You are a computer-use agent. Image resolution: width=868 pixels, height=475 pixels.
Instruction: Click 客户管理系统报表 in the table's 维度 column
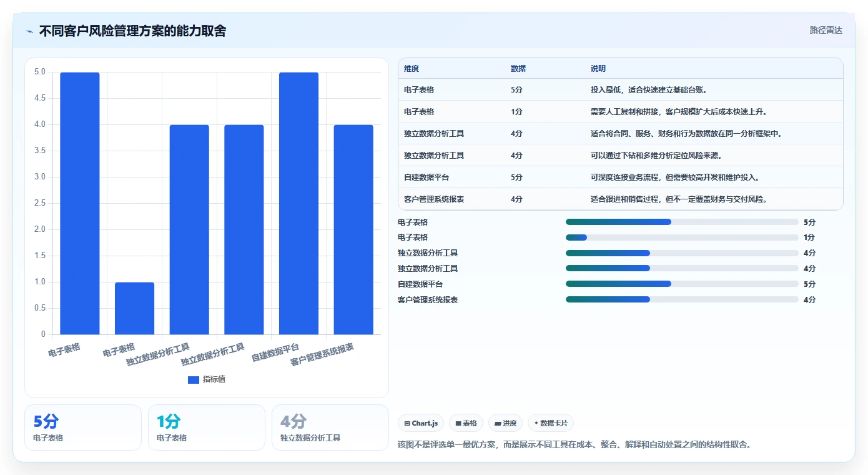(x=434, y=199)
